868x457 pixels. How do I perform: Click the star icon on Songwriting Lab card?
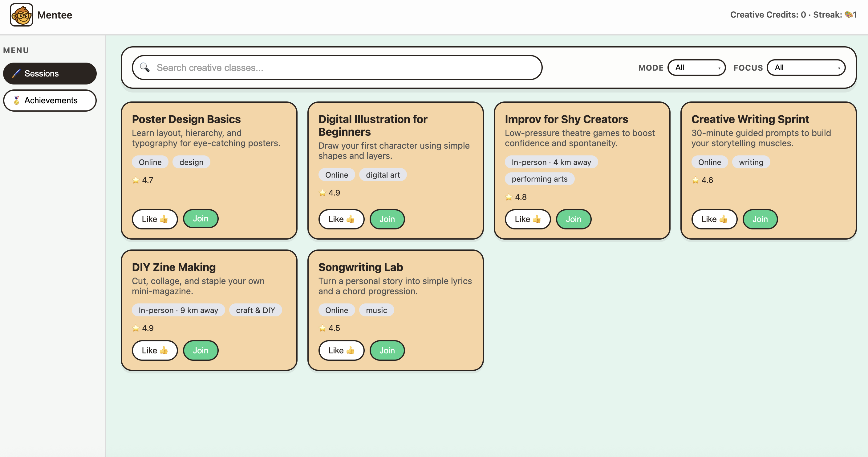pos(322,328)
